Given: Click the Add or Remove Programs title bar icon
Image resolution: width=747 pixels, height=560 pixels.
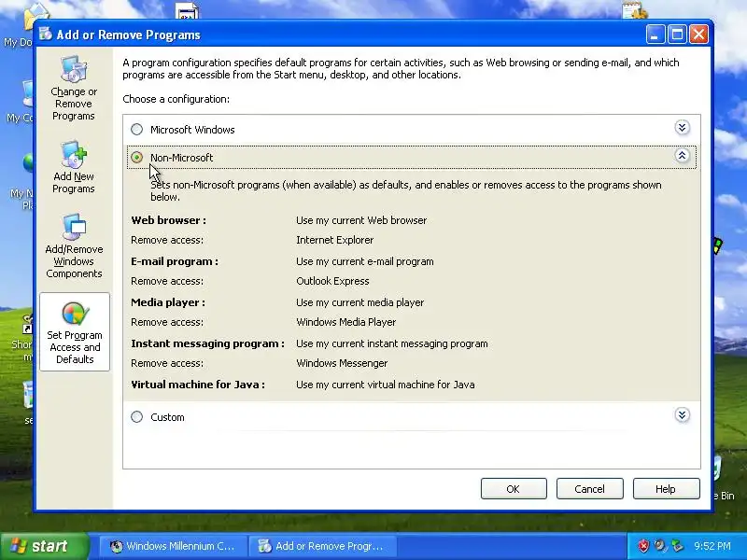Looking at the screenshot, I should [x=46, y=34].
